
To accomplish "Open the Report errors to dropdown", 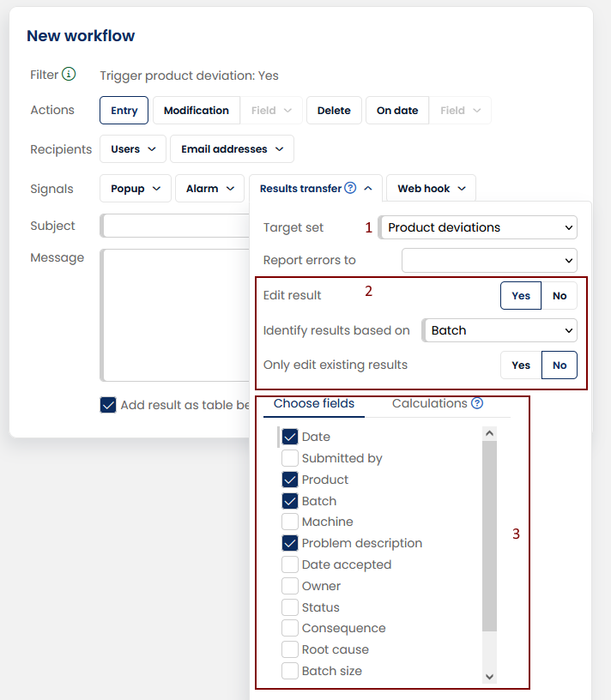I will [489, 260].
